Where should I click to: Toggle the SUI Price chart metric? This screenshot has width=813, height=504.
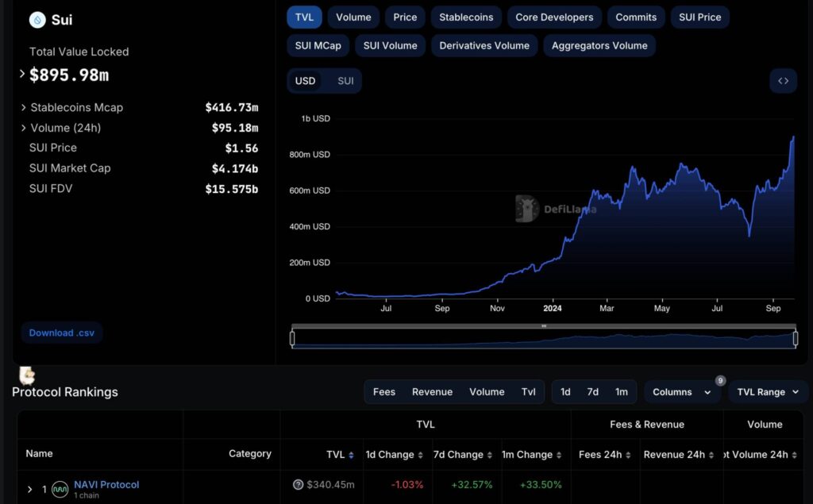tap(700, 17)
